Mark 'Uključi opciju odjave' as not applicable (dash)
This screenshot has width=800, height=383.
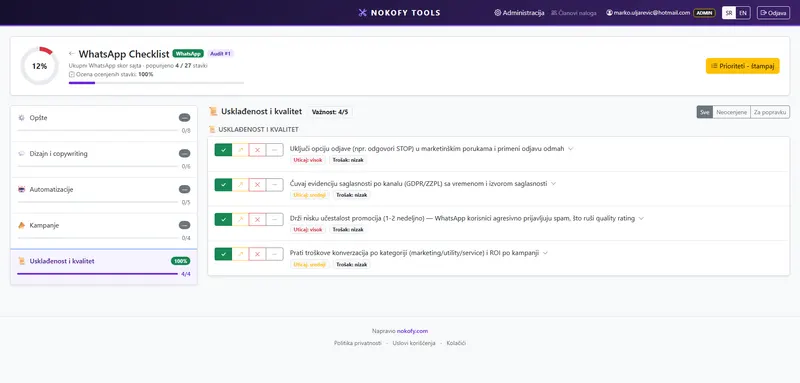tap(274, 150)
